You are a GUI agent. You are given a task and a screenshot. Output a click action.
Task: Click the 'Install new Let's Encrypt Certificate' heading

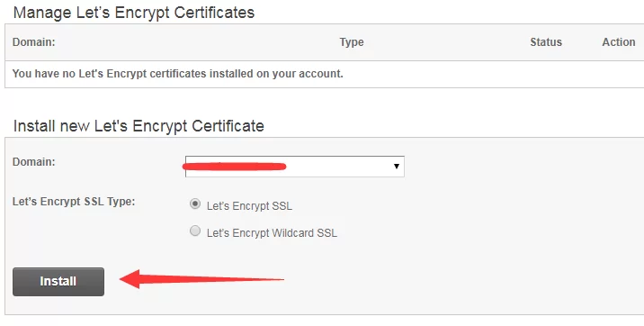(x=139, y=126)
